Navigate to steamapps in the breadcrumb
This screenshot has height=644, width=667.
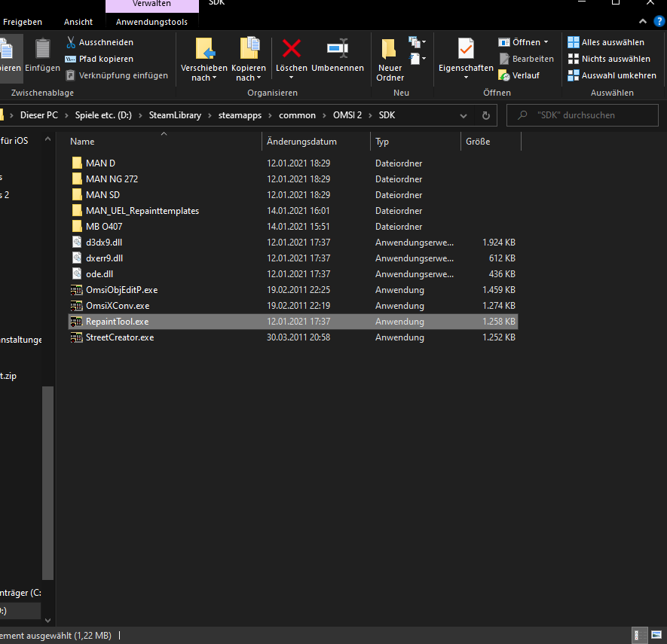236,115
